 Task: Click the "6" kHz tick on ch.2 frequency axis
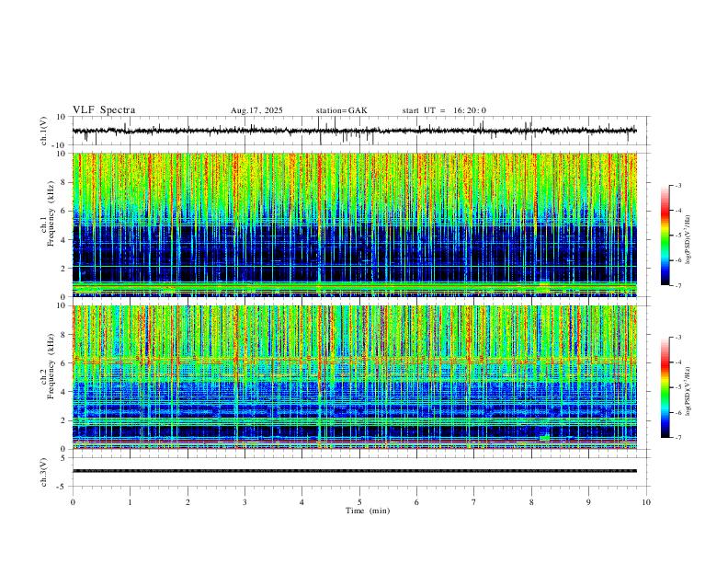(x=64, y=363)
